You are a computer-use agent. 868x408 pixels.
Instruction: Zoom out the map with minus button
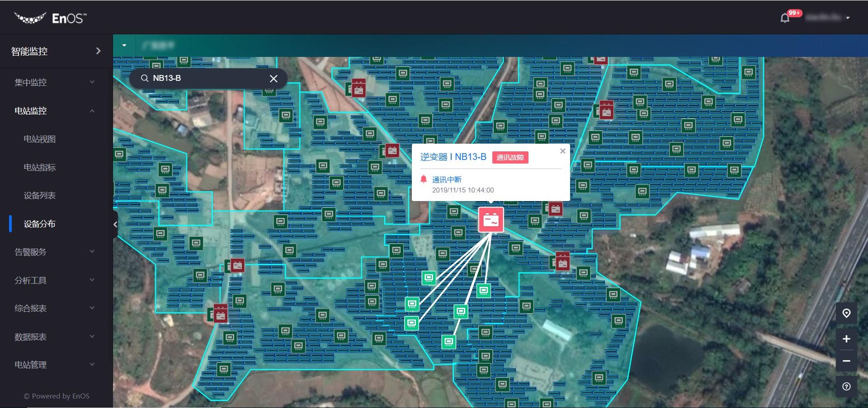pos(846,361)
